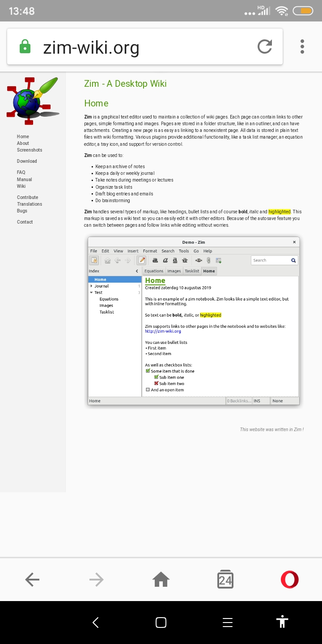Click Strong bold icon in Demo - Zim toolbar

click(155, 260)
